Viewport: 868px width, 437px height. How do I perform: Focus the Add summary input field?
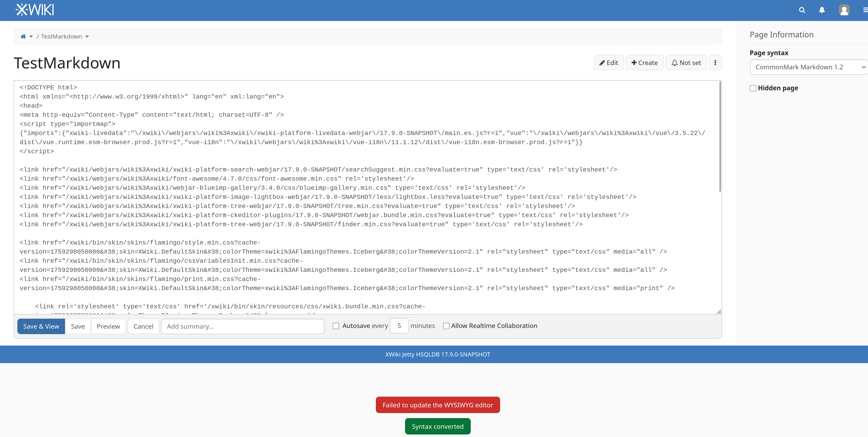click(x=243, y=326)
